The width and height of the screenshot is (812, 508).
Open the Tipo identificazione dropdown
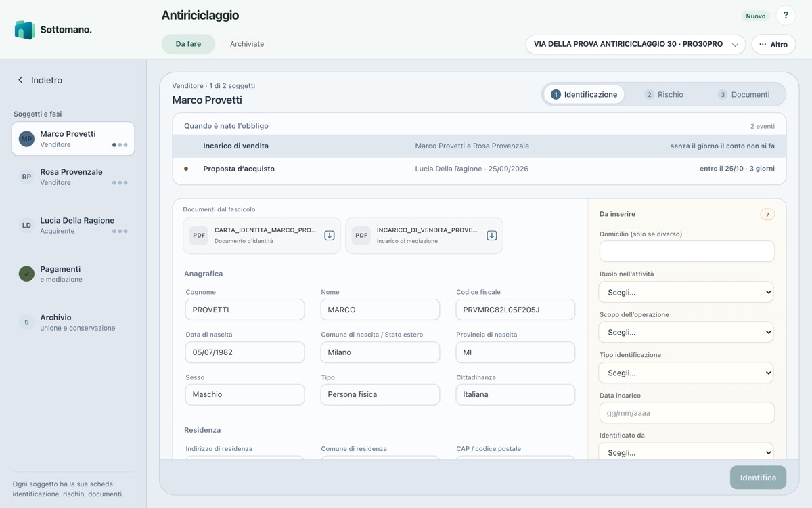click(686, 373)
